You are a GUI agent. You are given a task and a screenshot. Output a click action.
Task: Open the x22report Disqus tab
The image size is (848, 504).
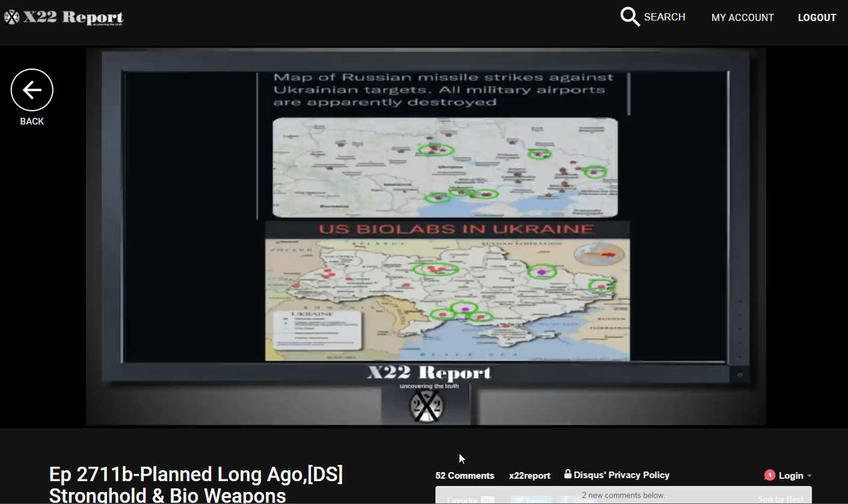pos(529,475)
